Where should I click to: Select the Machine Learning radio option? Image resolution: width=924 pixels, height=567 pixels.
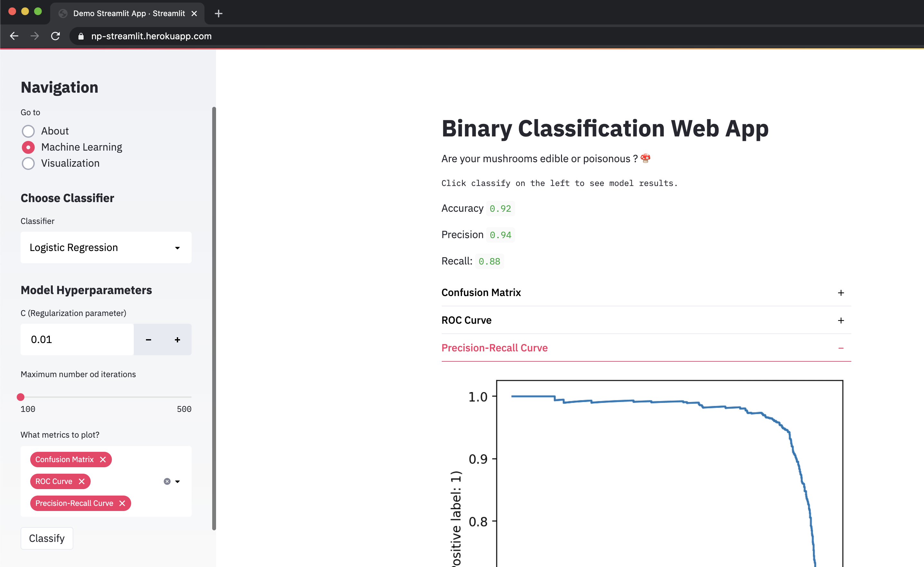click(28, 147)
